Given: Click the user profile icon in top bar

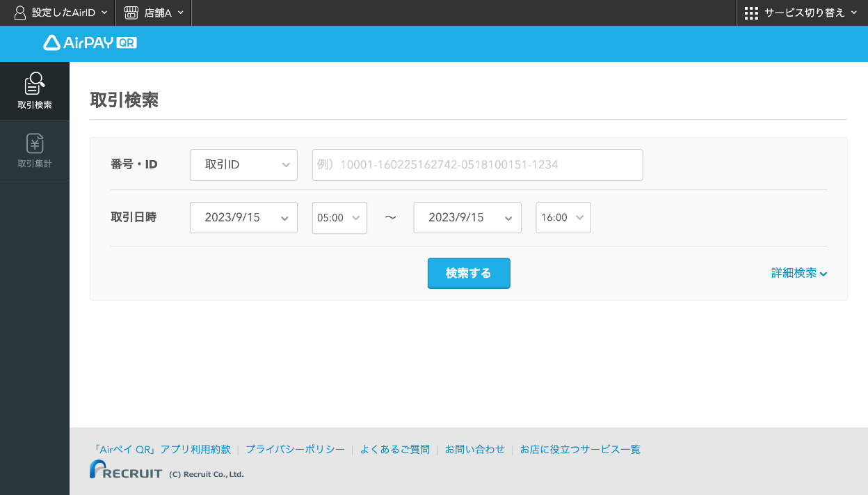Looking at the screenshot, I should point(20,13).
